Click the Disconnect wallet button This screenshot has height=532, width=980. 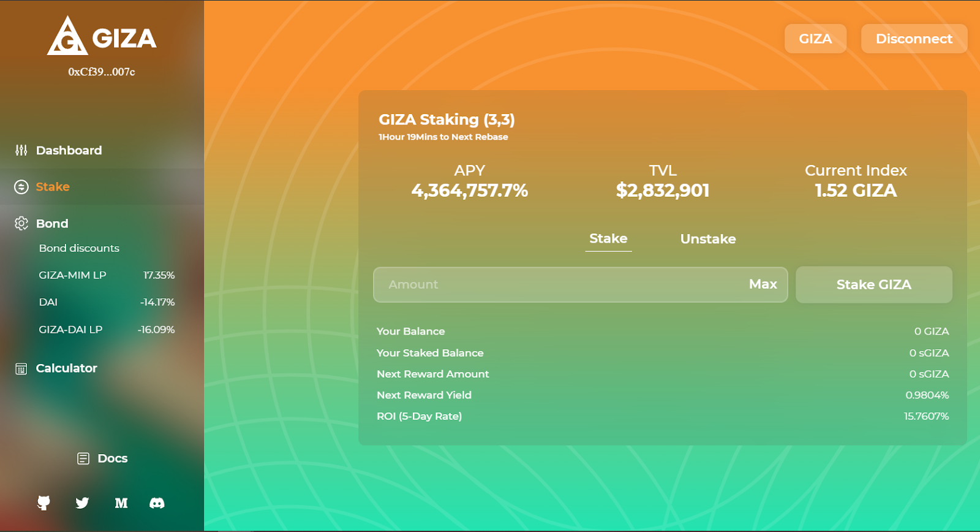click(914, 39)
